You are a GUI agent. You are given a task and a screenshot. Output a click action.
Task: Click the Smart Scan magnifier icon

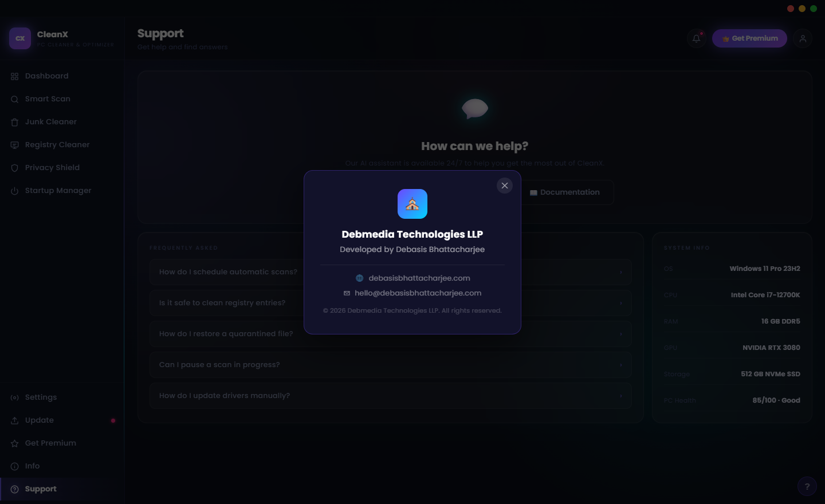[x=15, y=99]
